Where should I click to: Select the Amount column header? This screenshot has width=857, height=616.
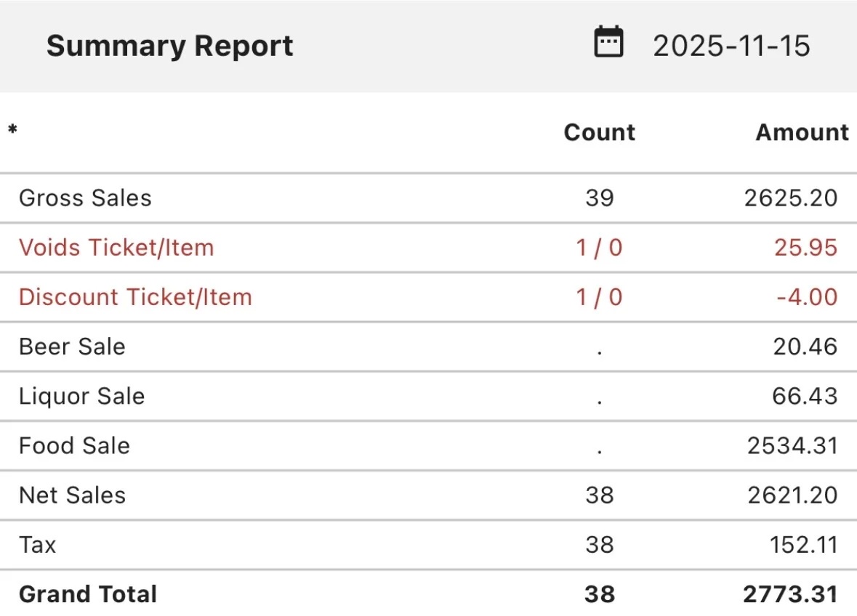coord(802,132)
